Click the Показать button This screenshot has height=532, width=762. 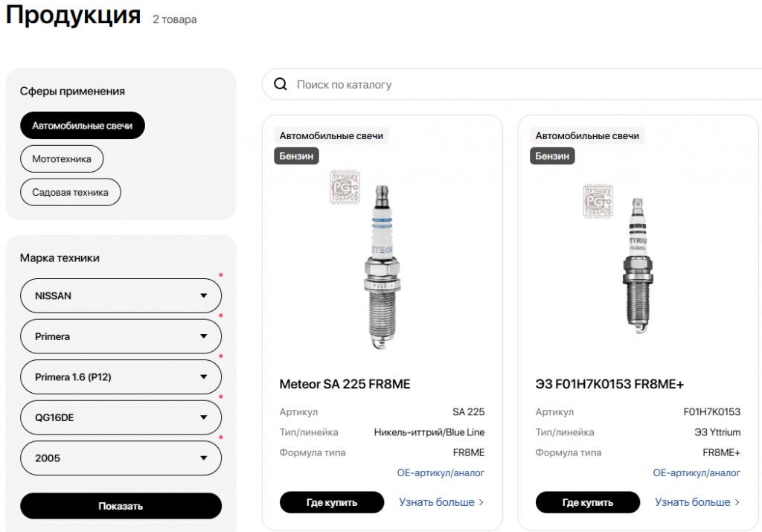[121, 506]
